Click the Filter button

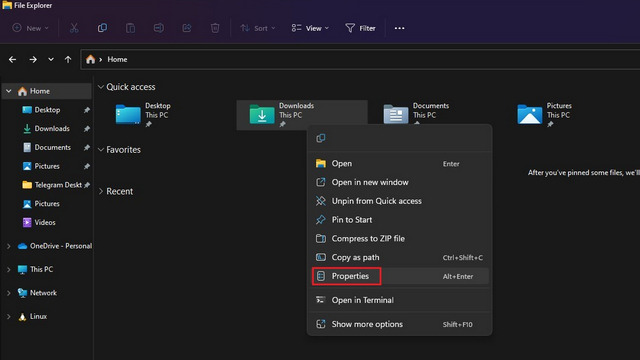click(x=360, y=28)
